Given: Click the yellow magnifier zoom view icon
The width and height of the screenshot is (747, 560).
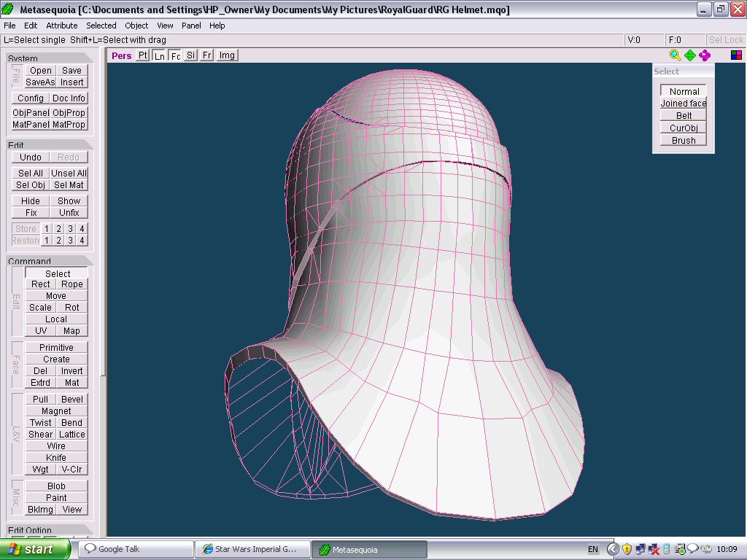Looking at the screenshot, I should coord(675,55).
